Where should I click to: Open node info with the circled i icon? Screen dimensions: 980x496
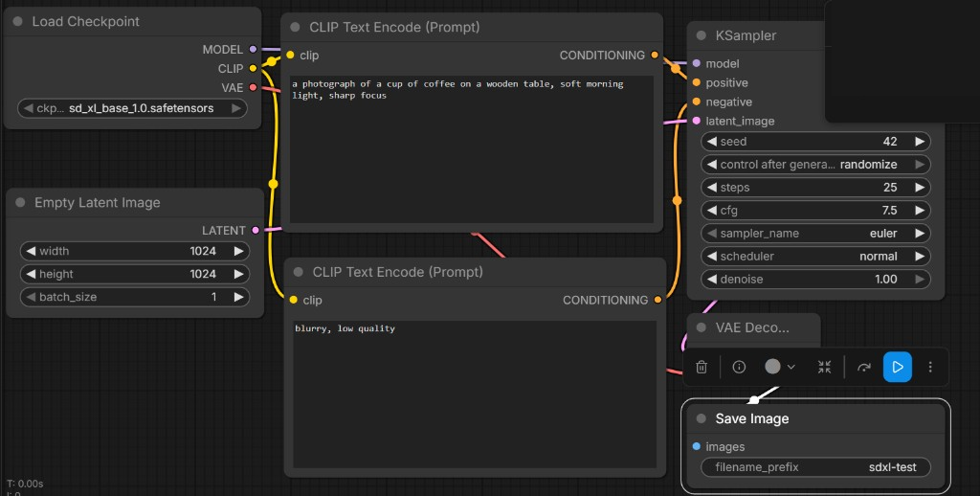(x=739, y=367)
